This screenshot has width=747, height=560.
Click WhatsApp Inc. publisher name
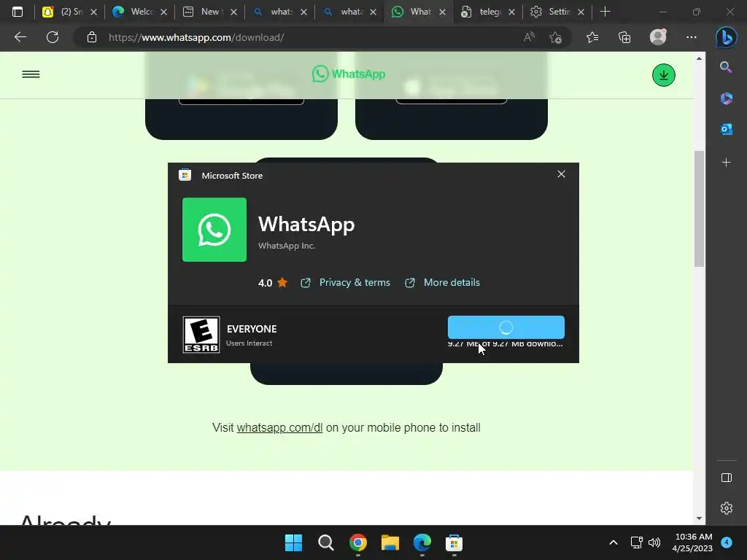pos(287,246)
